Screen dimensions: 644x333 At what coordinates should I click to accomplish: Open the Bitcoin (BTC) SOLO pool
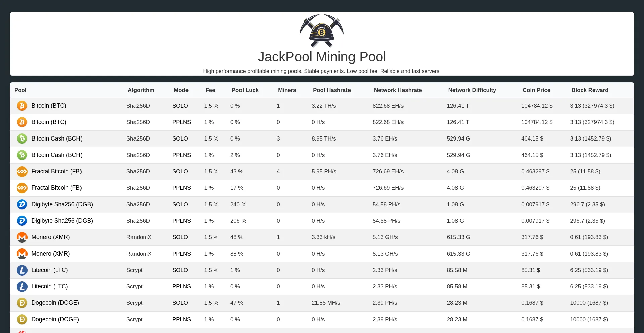click(x=49, y=106)
